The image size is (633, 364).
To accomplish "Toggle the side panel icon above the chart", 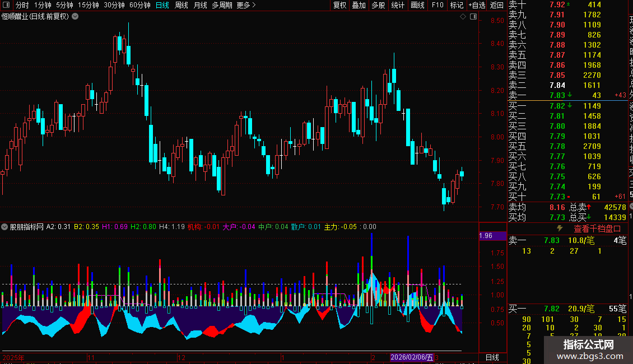I will pyautogui.click(x=473, y=17).
